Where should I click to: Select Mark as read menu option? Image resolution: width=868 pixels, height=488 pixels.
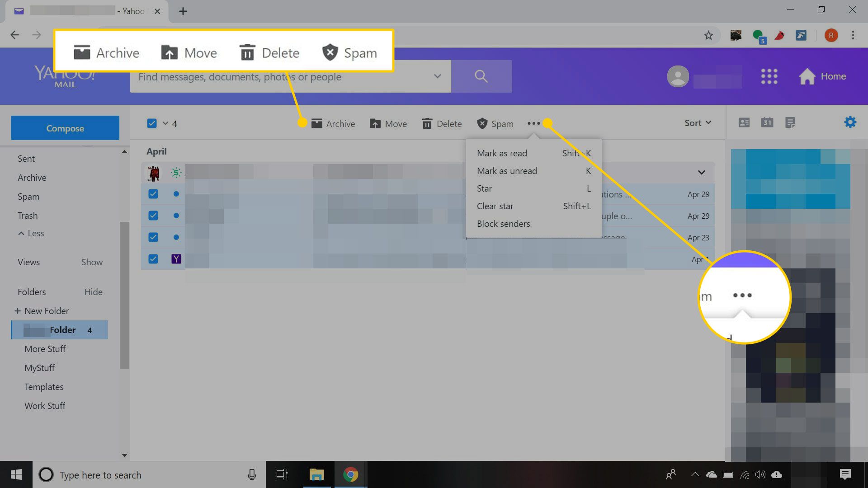(502, 153)
